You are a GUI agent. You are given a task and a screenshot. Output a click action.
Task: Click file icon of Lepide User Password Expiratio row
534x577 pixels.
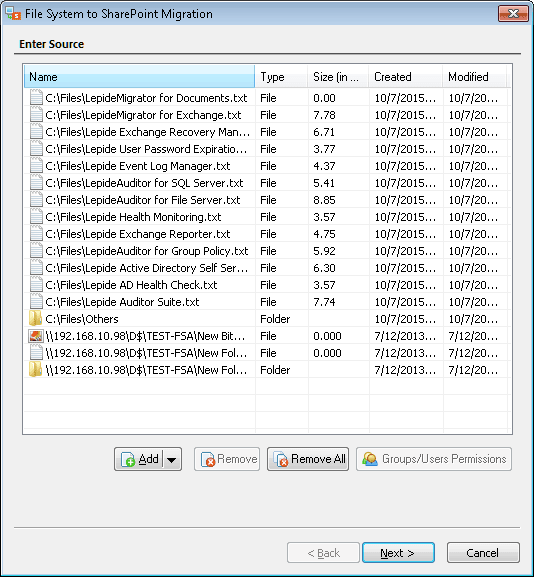(36, 148)
